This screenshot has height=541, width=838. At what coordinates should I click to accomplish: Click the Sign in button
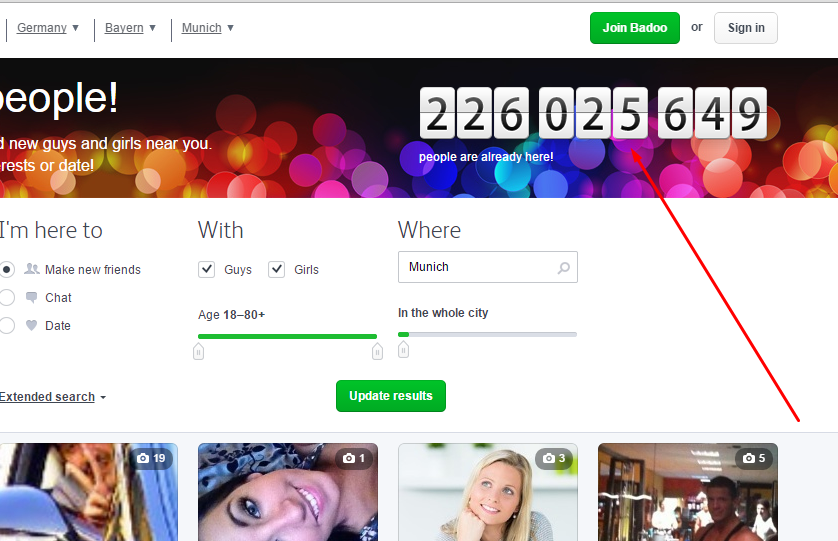click(745, 28)
